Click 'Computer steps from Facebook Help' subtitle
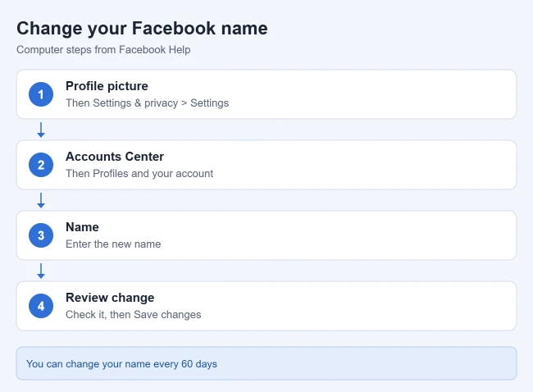 pyautogui.click(x=103, y=50)
